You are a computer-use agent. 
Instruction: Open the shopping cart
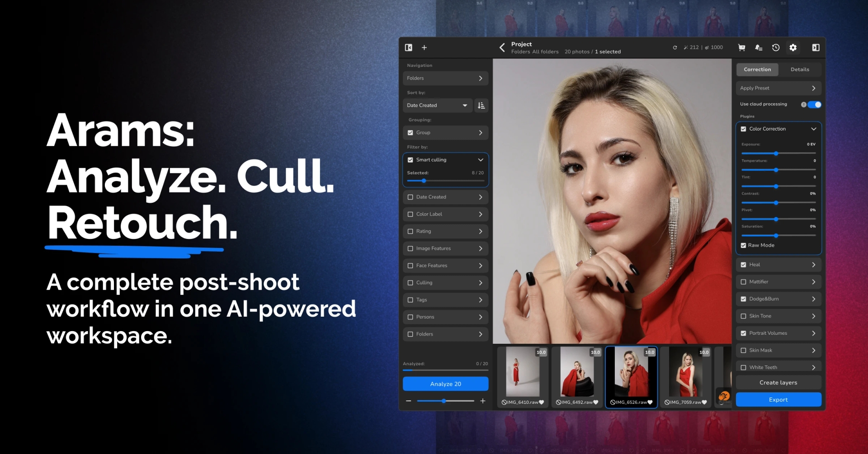(741, 47)
